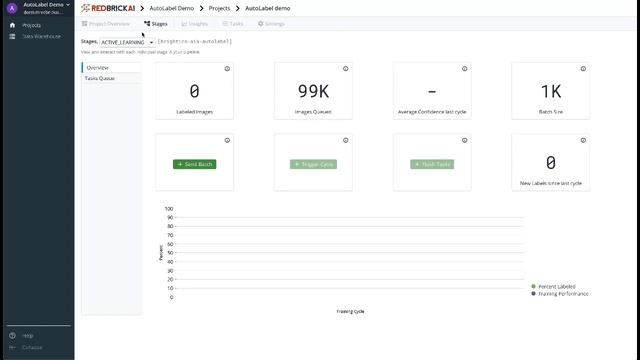Open the purple account avatar
The height and width of the screenshot is (360, 640).
pos(12,8)
